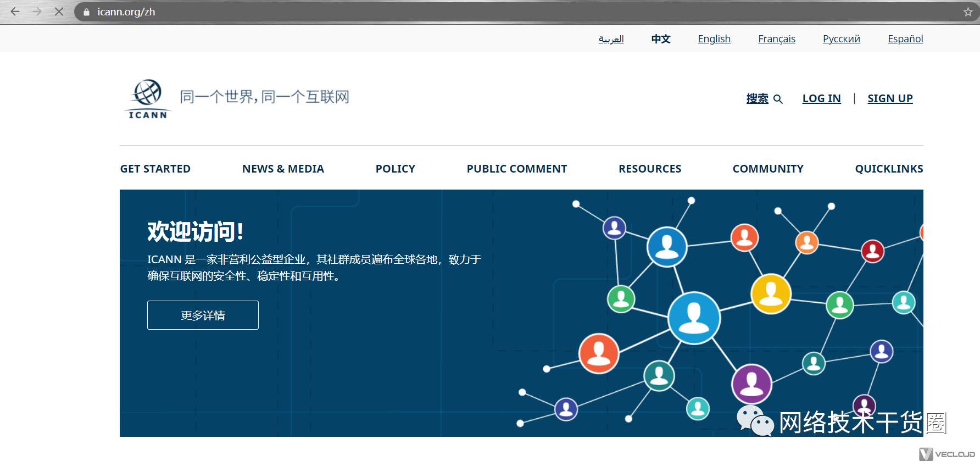Stop page loading with the X button
This screenshot has width=980, height=466.
59,12
